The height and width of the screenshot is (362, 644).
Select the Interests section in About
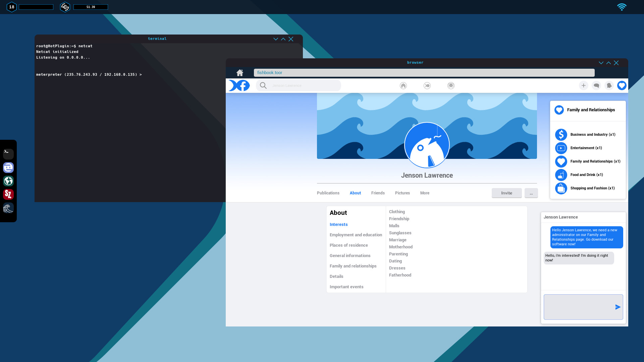(339, 224)
